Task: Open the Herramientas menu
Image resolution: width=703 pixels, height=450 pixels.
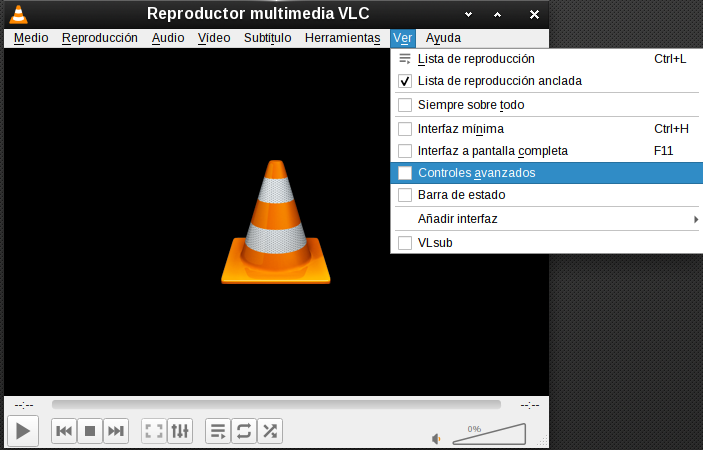Action: (343, 38)
